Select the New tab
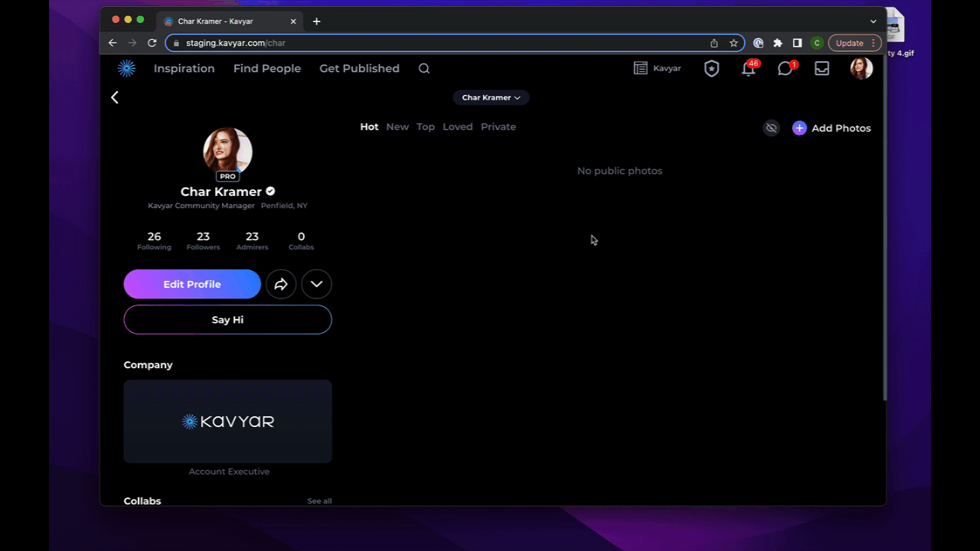This screenshot has height=551, width=980. click(x=397, y=127)
